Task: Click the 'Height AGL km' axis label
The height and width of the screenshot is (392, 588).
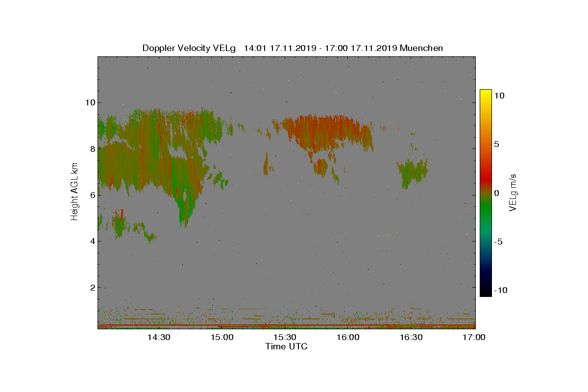Action: pyautogui.click(x=74, y=191)
